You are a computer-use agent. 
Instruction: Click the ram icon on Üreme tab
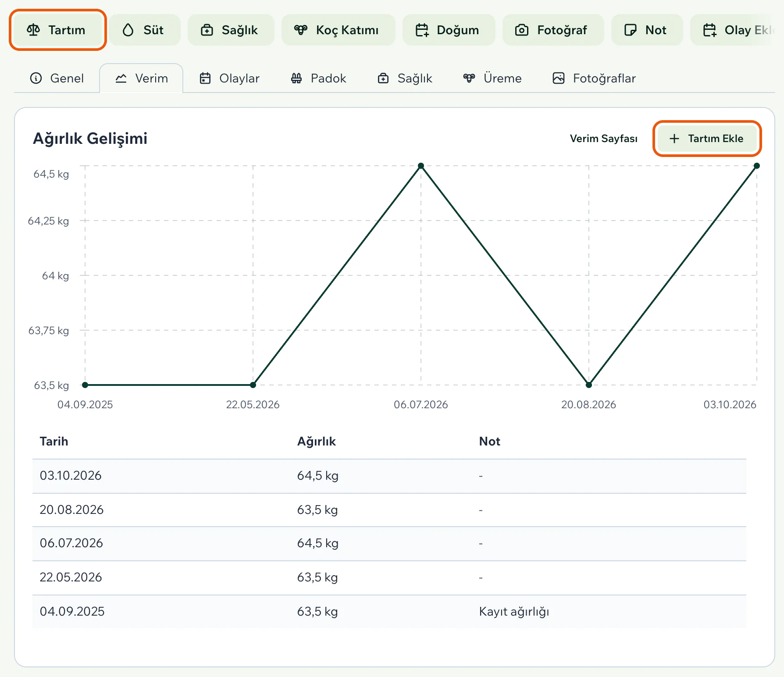tap(469, 78)
